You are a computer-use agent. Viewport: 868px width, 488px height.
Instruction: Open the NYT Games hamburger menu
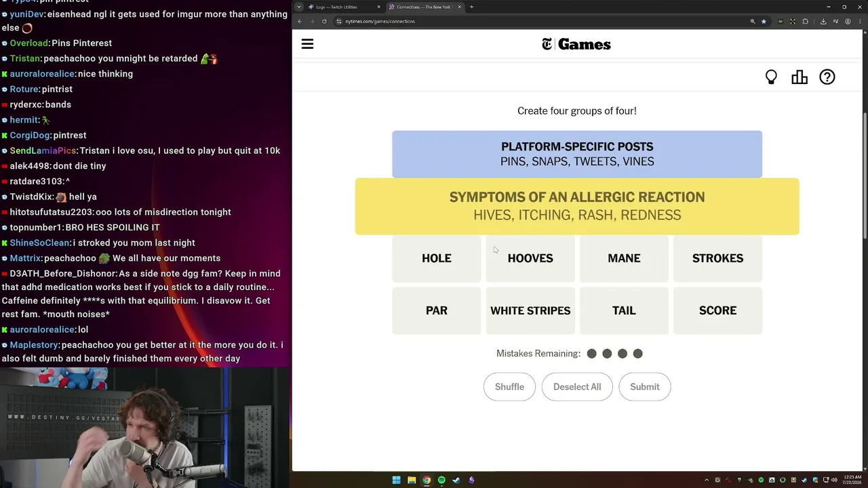click(x=307, y=44)
